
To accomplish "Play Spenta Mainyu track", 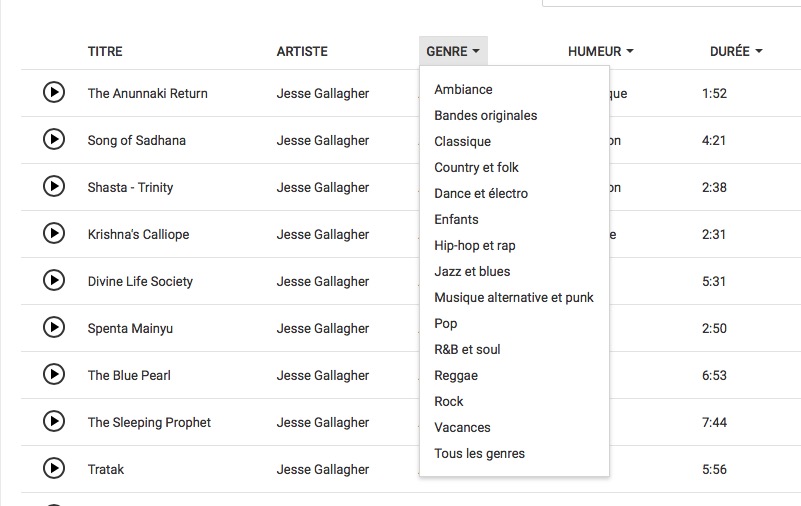I will [54, 327].
